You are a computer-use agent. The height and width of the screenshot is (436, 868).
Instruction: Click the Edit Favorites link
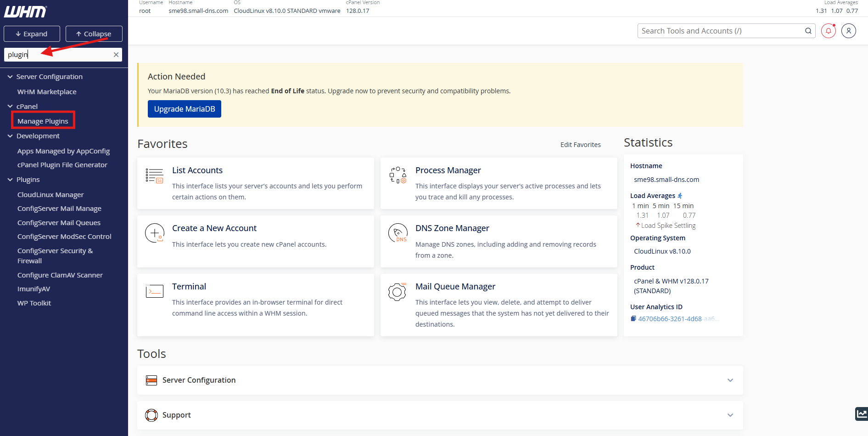click(x=581, y=145)
